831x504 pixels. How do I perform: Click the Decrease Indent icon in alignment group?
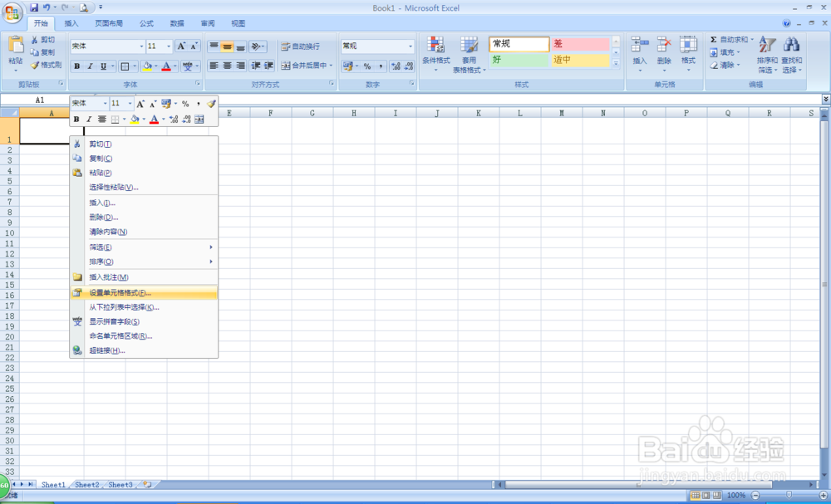click(x=255, y=66)
